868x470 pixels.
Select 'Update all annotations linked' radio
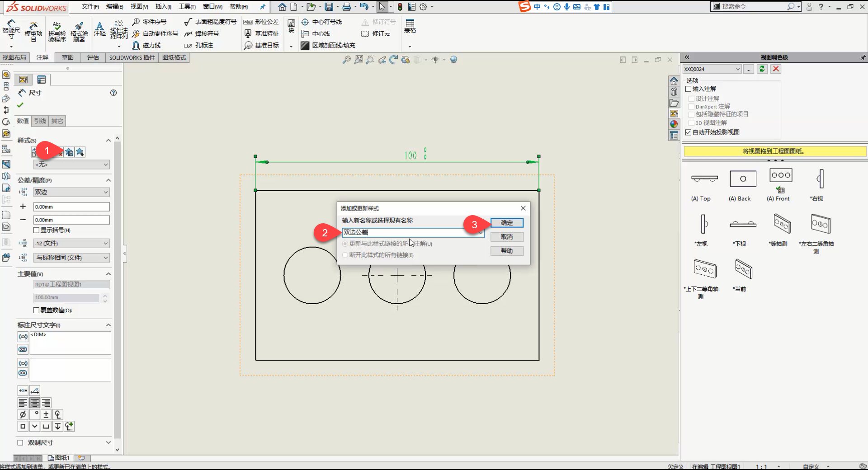345,244
